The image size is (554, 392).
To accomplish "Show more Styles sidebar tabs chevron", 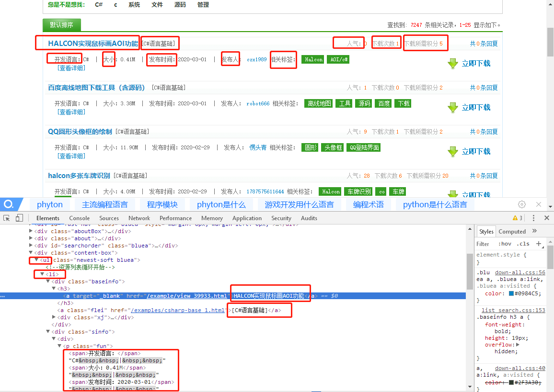I will point(534,231).
